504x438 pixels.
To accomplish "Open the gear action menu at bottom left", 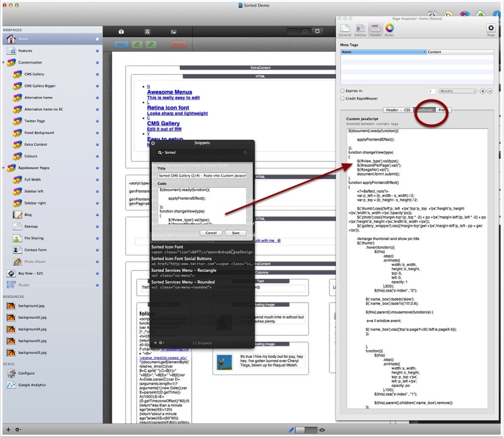I will (18, 430).
